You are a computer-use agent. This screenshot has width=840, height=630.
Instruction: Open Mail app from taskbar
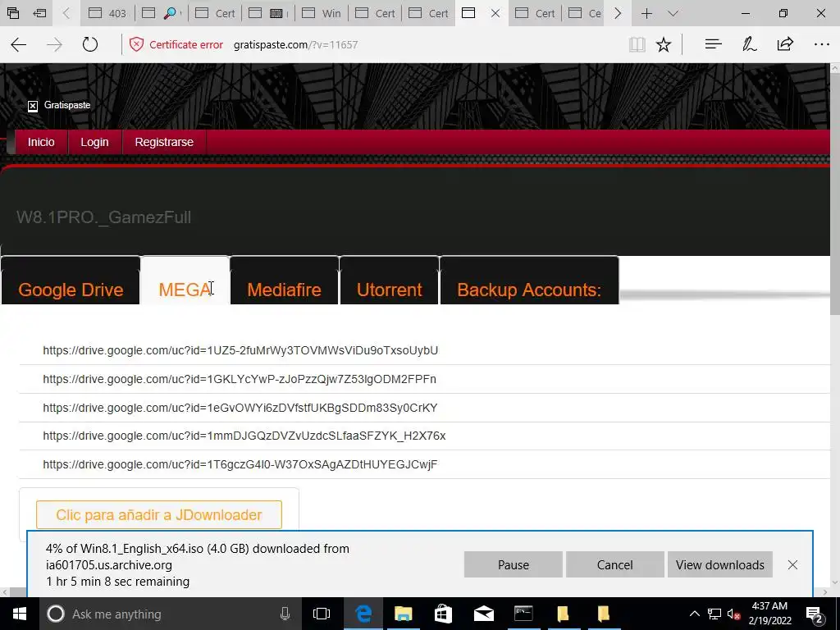tap(483, 614)
